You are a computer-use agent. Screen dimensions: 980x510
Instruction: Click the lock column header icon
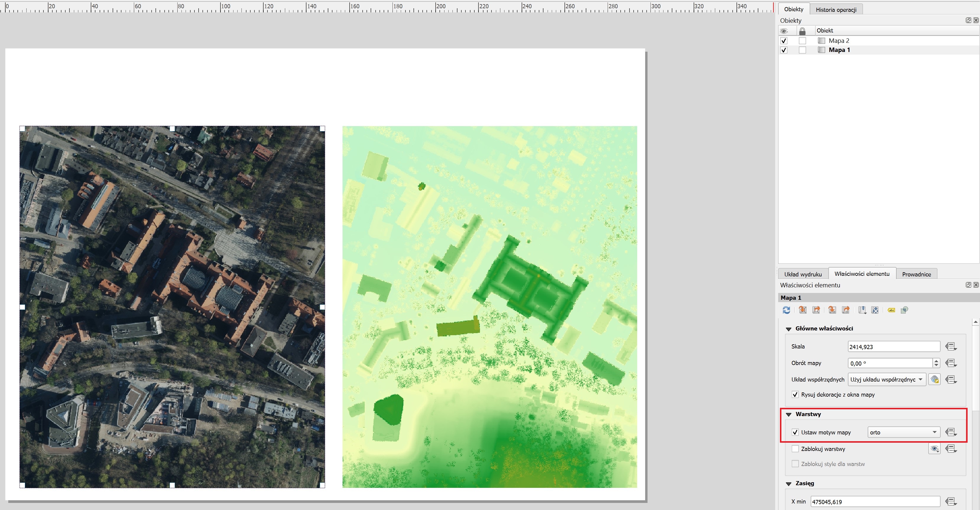point(802,31)
